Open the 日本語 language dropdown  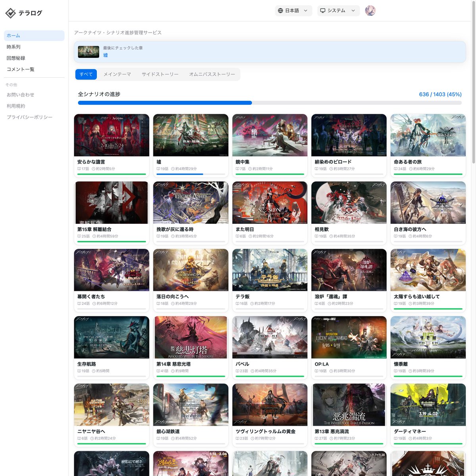(294, 11)
